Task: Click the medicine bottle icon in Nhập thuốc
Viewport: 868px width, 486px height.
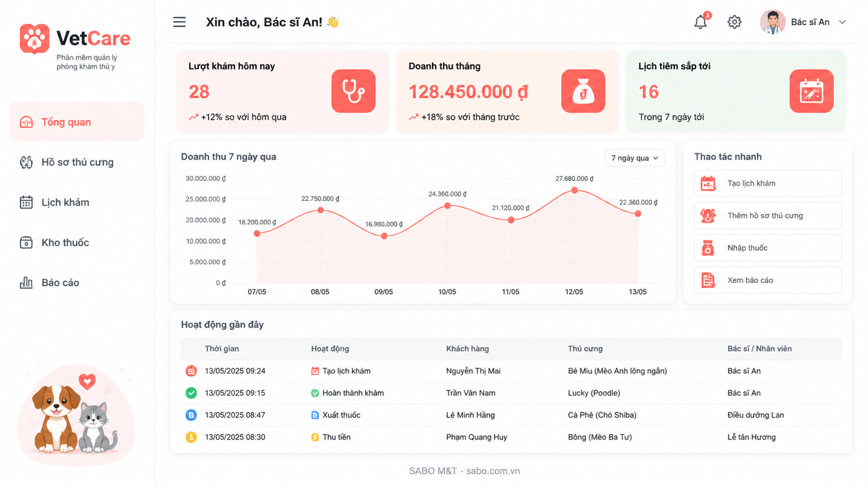Action: pyautogui.click(x=708, y=248)
